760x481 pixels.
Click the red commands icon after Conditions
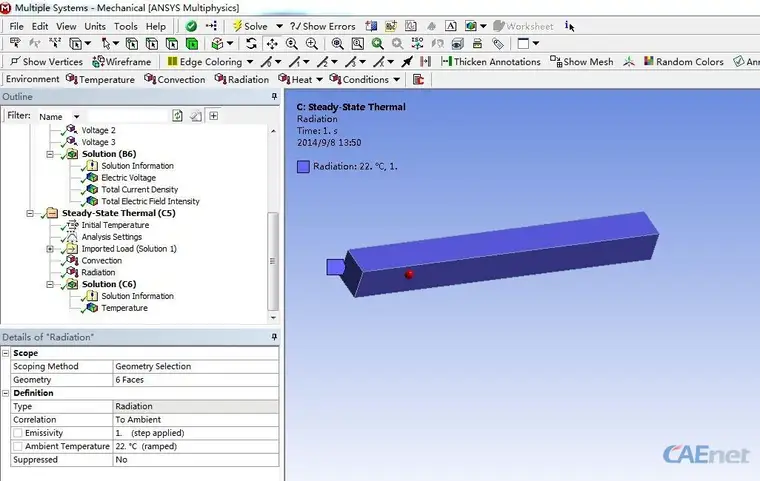pyautogui.click(x=418, y=79)
